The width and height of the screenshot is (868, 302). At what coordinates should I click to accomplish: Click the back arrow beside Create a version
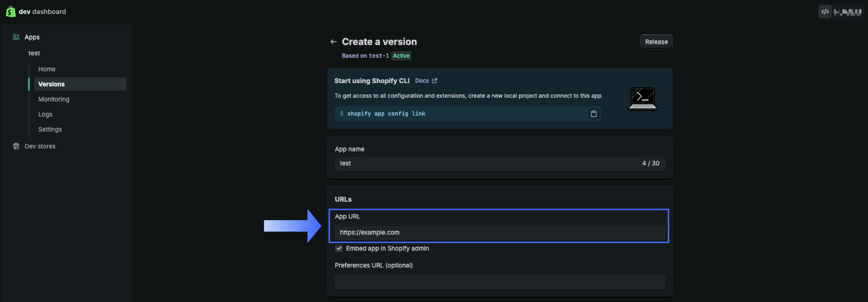[x=333, y=42]
